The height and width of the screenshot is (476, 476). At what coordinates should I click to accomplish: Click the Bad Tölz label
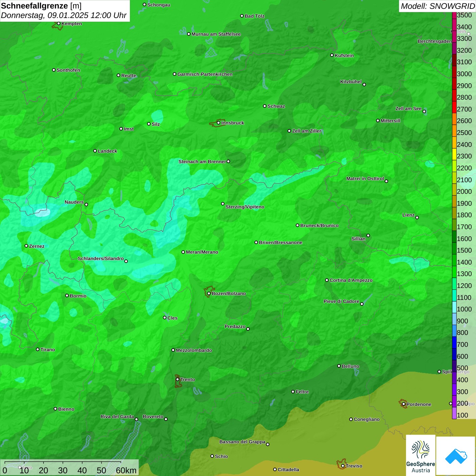[255, 16]
